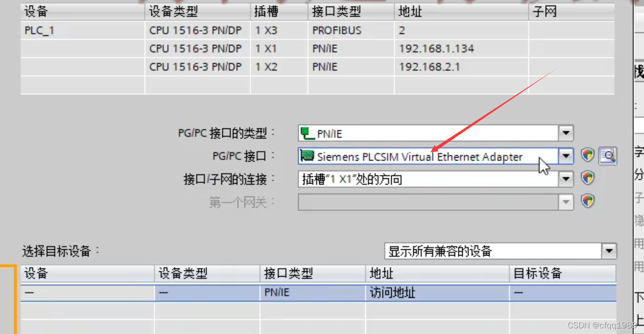Select the PLC_1 device row
Viewport: 644px width, 334px height.
point(318,31)
